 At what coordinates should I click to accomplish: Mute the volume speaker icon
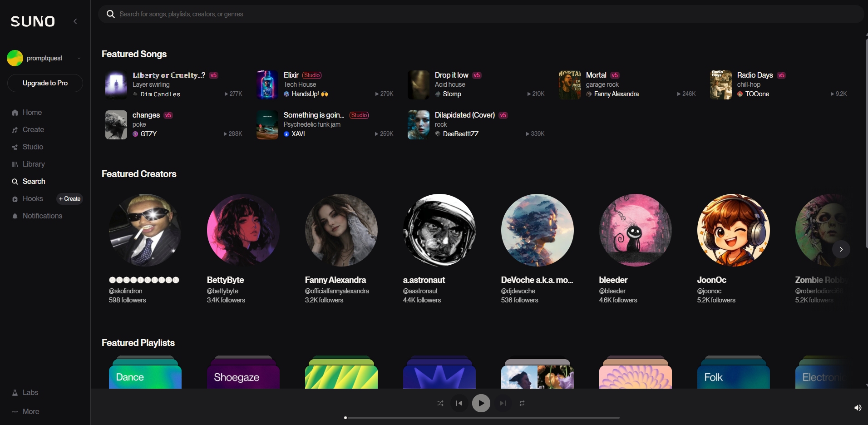click(x=858, y=408)
